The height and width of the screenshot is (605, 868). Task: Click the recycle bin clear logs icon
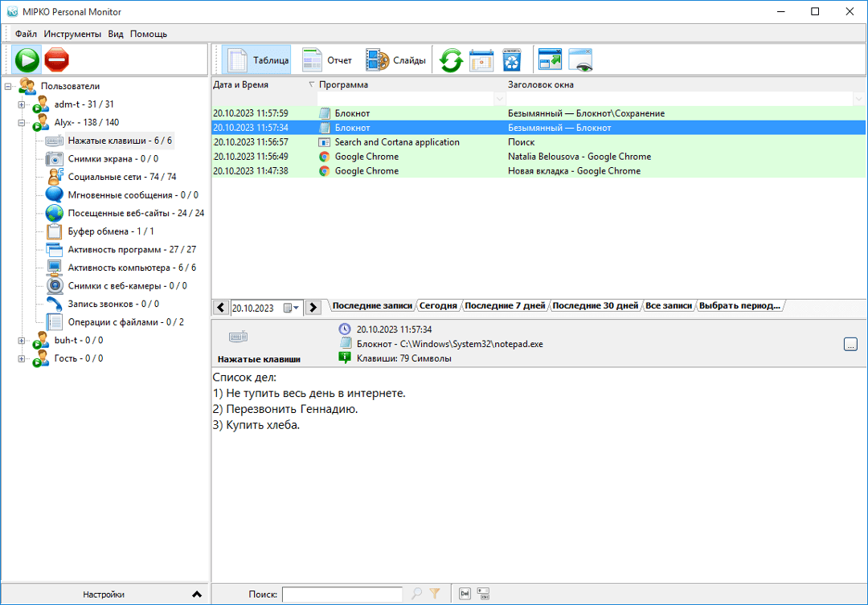click(x=512, y=60)
